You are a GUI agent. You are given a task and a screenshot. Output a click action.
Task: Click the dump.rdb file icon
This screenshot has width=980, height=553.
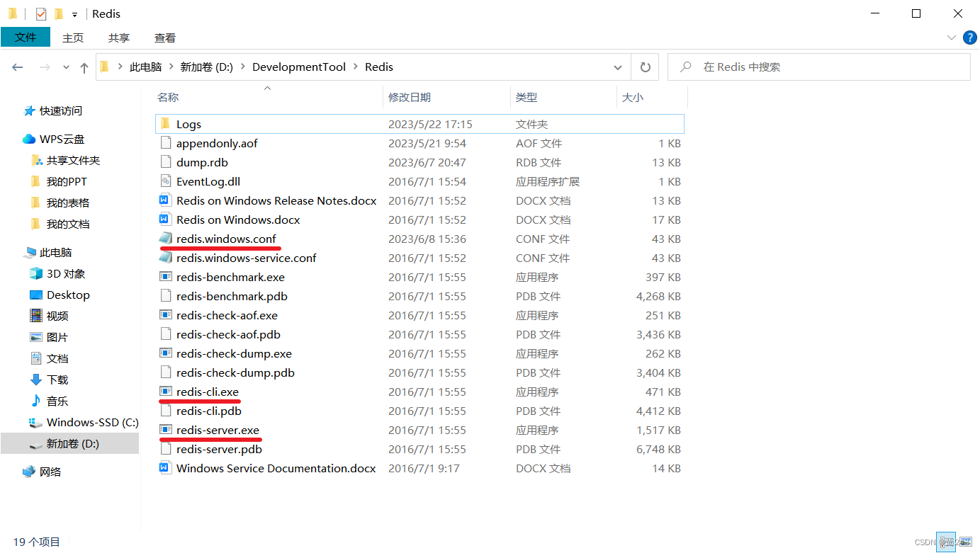[x=165, y=162]
